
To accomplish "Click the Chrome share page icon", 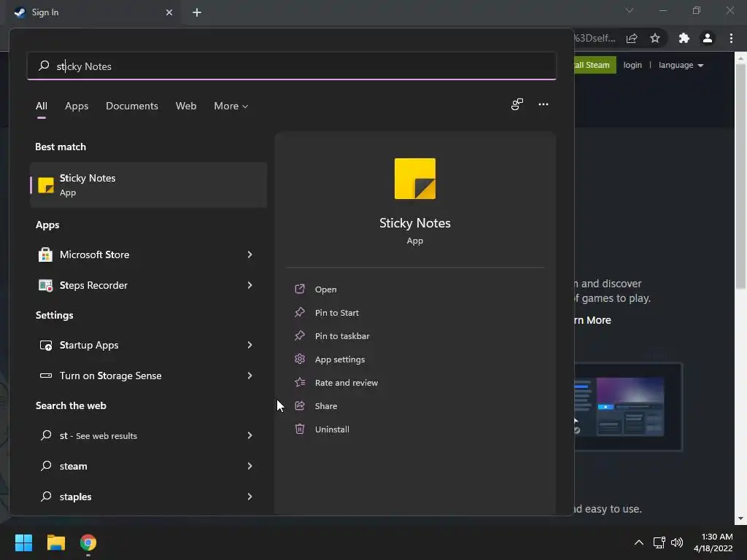I will (632, 38).
